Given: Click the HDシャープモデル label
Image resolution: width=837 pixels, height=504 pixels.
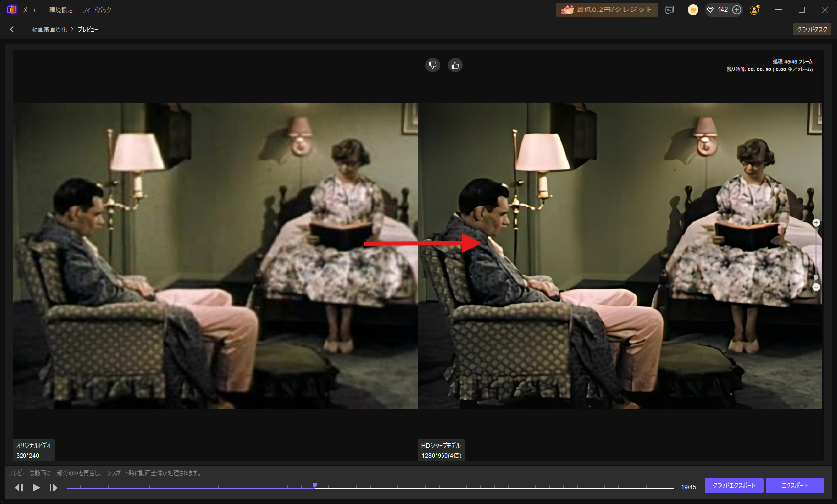Looking at the screenshot, I should click(x=441, y=445).
